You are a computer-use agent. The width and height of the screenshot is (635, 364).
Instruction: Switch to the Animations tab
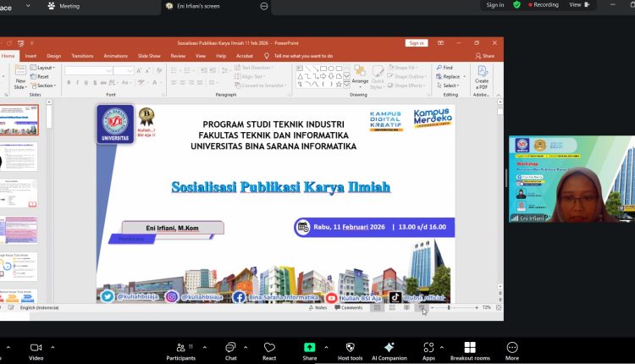click(x=116, y=56)
